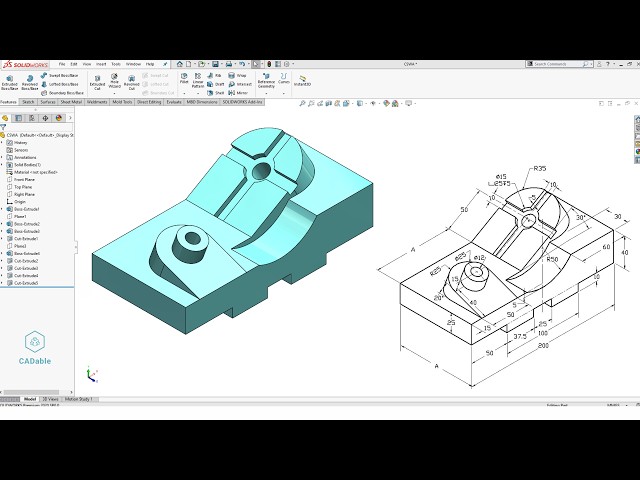640x480 pixels.
Task: Open the DisplayManager tab
Action: coord(59,118)
